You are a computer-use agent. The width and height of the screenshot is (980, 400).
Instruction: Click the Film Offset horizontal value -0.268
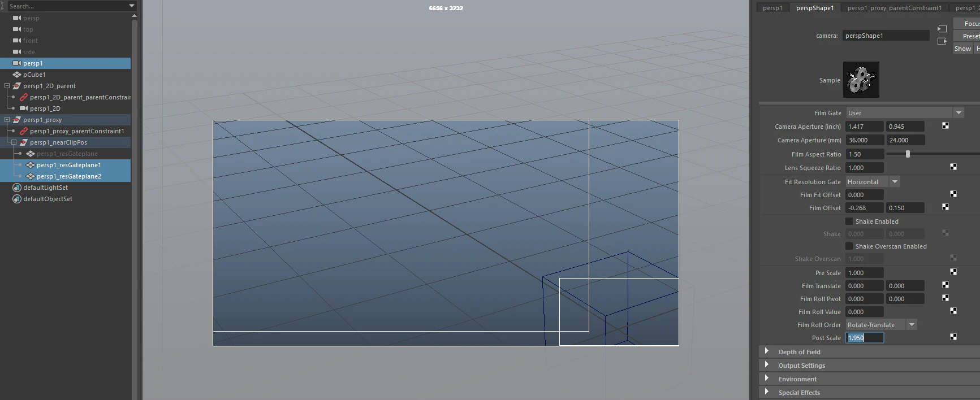coord(865,208)
